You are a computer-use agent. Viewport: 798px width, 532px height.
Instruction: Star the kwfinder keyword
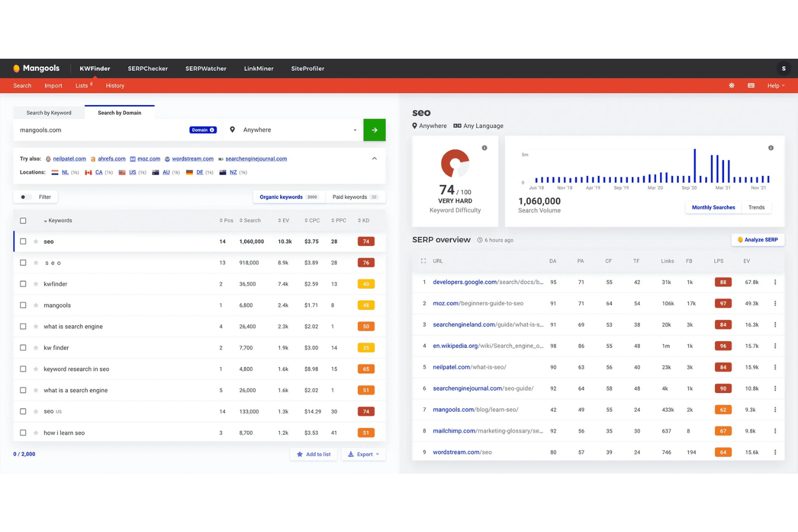[x=36, y=284]
